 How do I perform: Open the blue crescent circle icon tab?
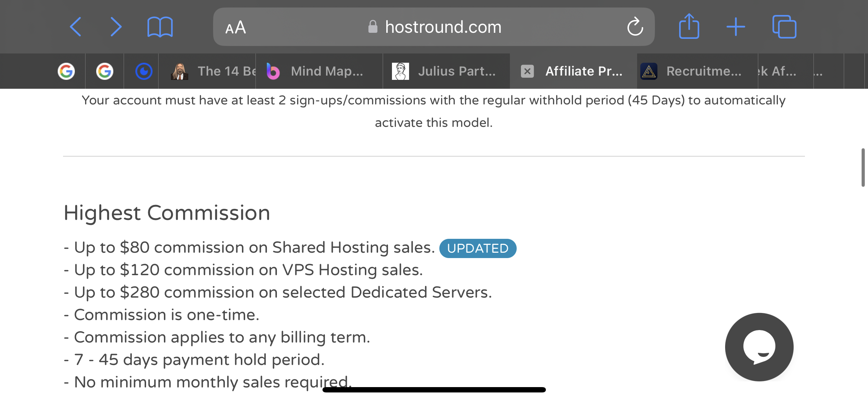[144, 71]
